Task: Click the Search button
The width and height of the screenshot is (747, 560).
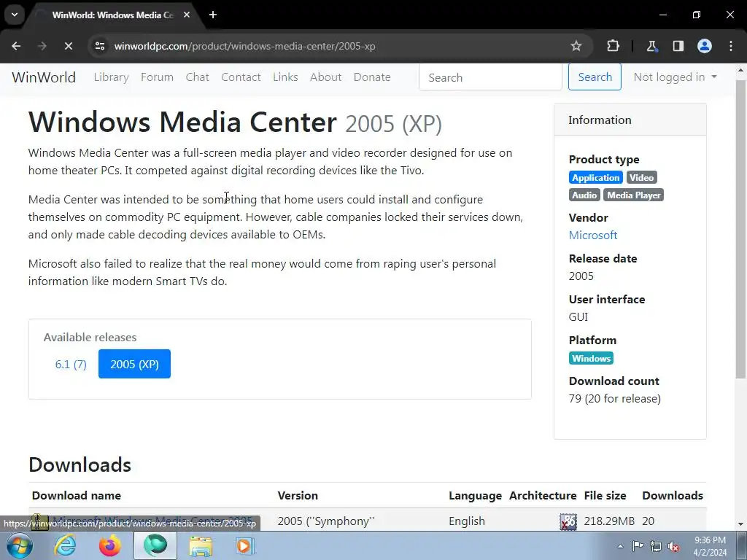Action: pos(595,77)
